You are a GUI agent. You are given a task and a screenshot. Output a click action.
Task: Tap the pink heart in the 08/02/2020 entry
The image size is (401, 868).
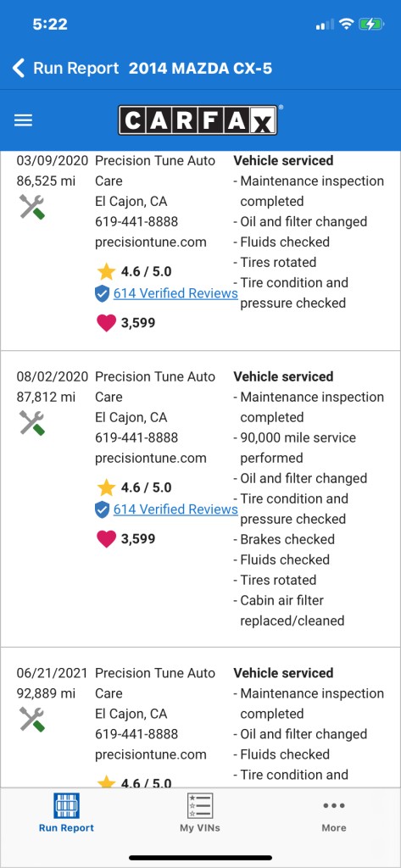point(106,538)
